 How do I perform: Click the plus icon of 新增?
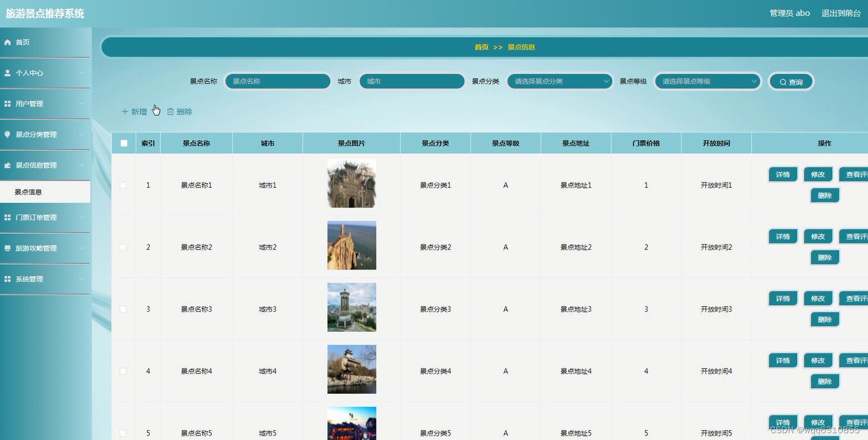125,112
